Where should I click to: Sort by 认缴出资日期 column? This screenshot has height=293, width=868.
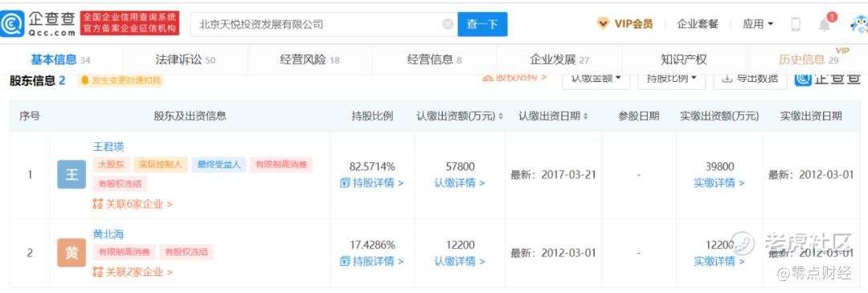coord(553,116)
